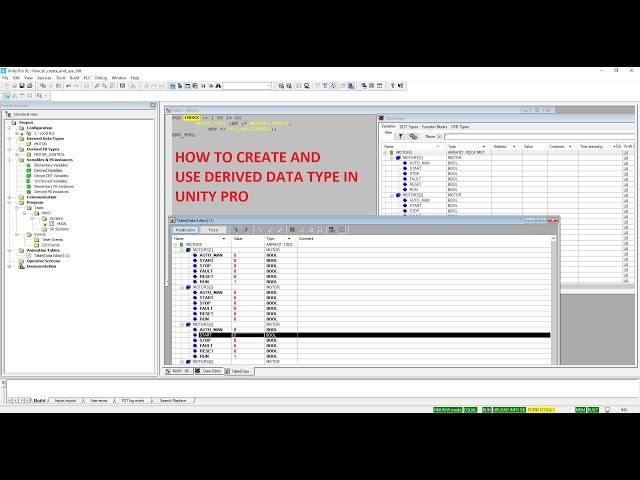This screenshot has width=640, height=480.
Task: Switch to the Function Blocks tab
Action: pyautogui.click(x=434, y=127)
